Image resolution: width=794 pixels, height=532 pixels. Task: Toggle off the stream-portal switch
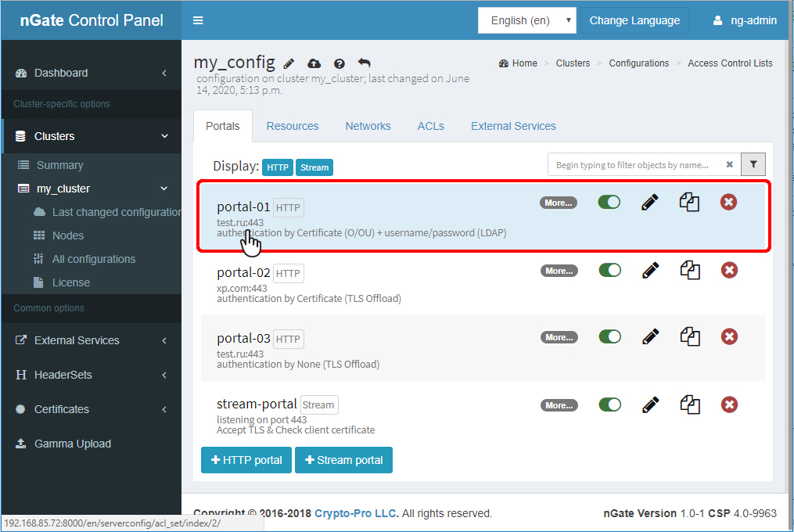pyautogui.click(x=609, y=405)
